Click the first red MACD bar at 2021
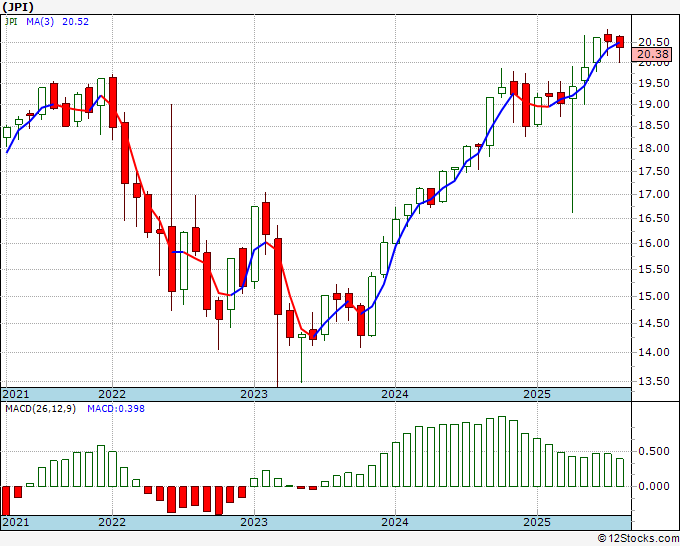 point(6,500)
